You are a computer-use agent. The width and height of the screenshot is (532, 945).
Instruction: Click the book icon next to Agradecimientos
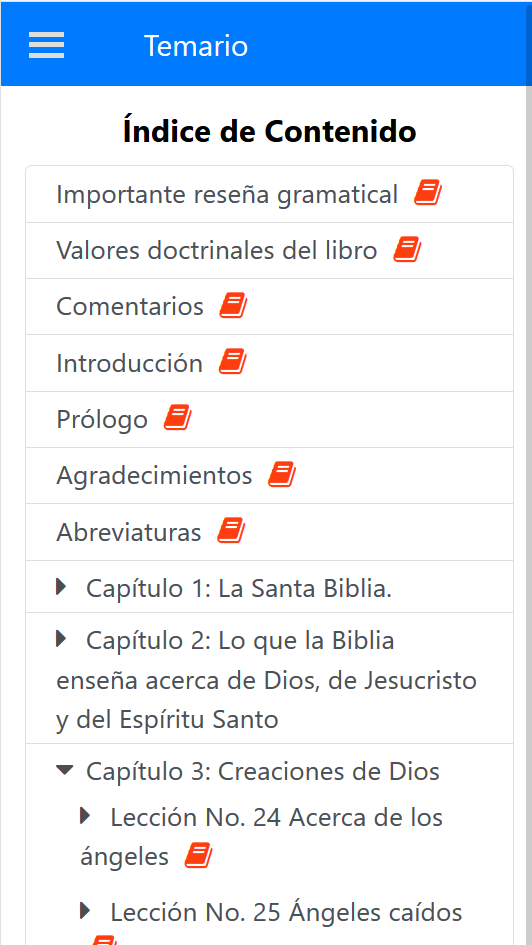(282, 474)
